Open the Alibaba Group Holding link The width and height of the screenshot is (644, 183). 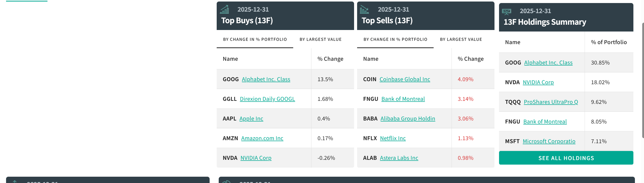click(408, 118)
